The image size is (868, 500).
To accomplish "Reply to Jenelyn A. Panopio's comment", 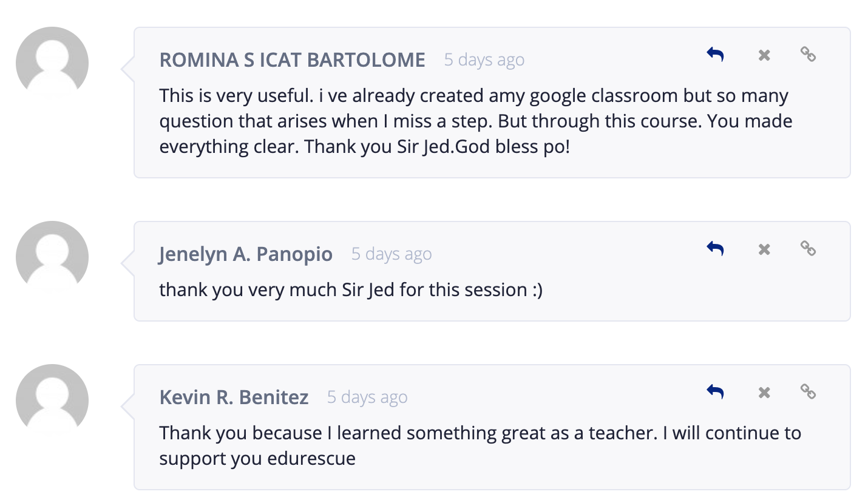I will coord(716,249).
